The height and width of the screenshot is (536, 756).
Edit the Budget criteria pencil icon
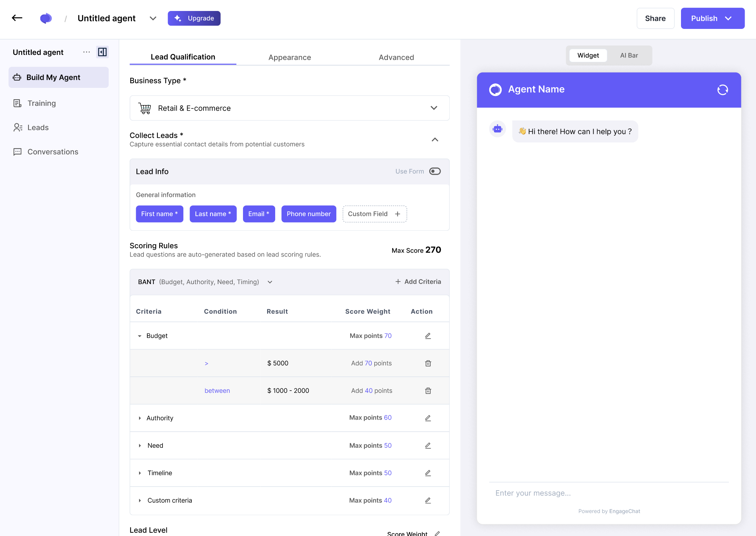[428, 336]
